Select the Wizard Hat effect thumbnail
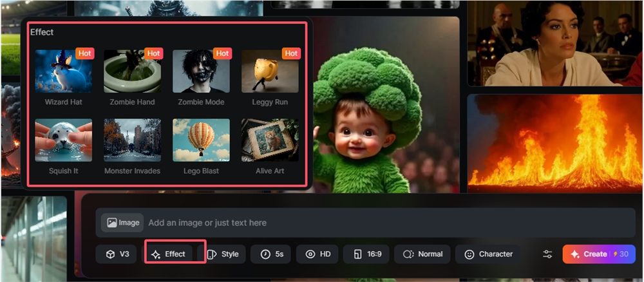Image resolution: width=644 pixels, height=282 pixels. [x=63, y=71]
